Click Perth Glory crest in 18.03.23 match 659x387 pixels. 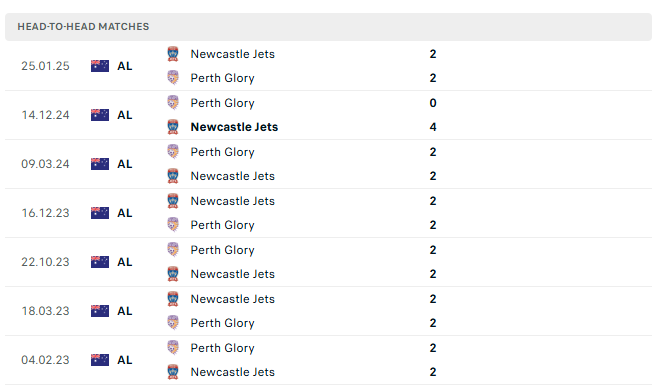point(173,323)
